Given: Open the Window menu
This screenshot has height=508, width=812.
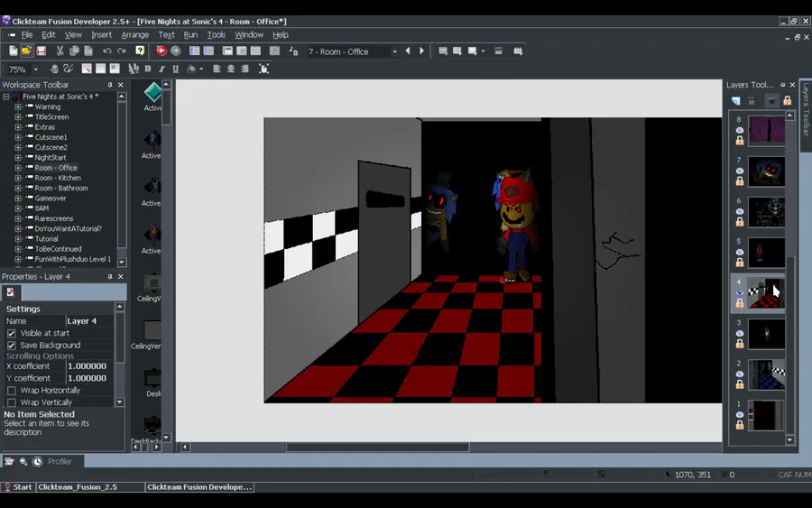Looking at the screenshot, I should [x=249, y=34].
